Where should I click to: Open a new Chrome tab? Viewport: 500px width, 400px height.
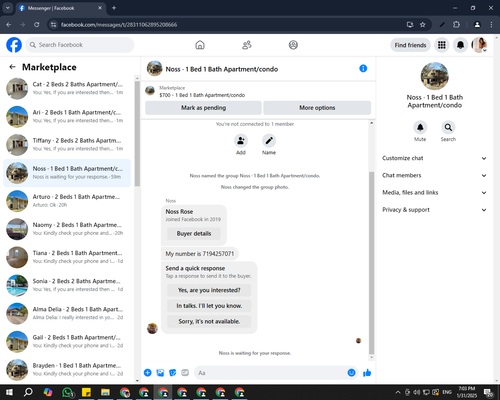[x=114, y=8]
